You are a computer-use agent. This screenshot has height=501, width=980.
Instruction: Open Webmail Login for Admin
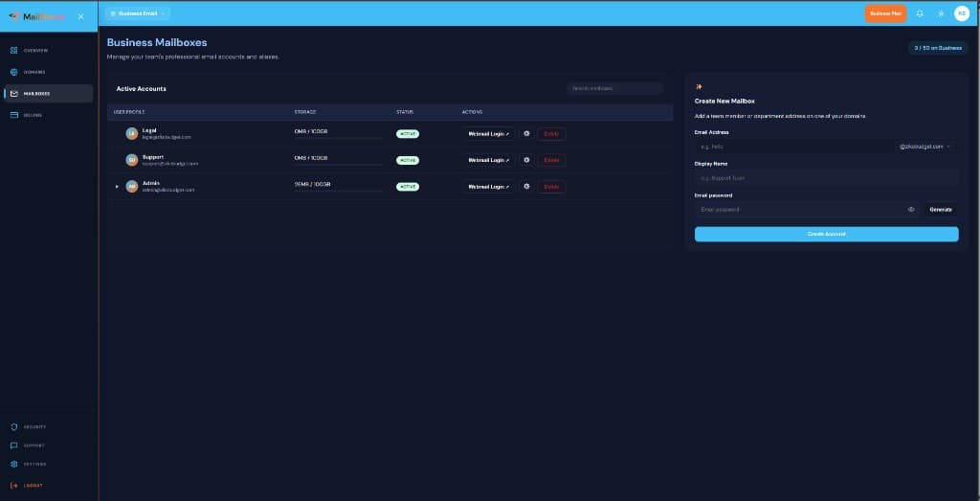[x=489, y=187]
